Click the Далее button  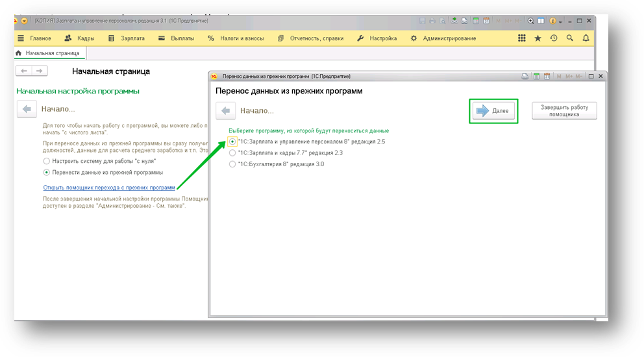(x=493, y=110)
